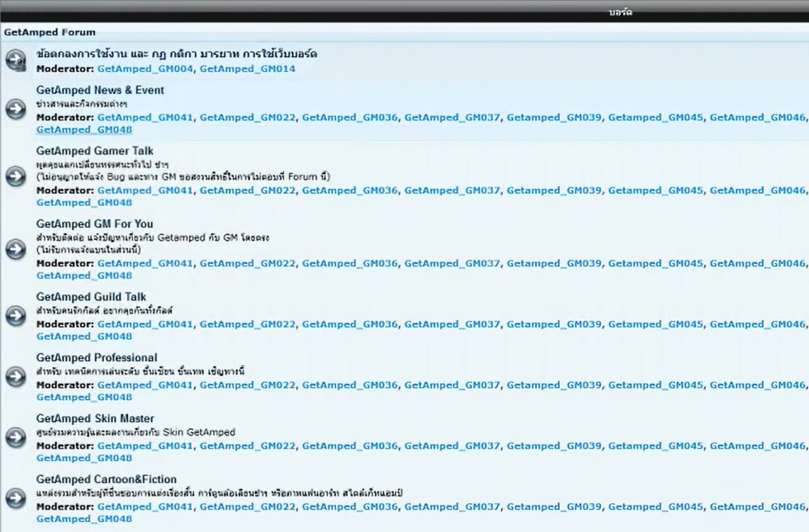This screenshot has width=809, height=532.
Task: Click the icon beside the forum rules board
Action: (x=16, y=60)
